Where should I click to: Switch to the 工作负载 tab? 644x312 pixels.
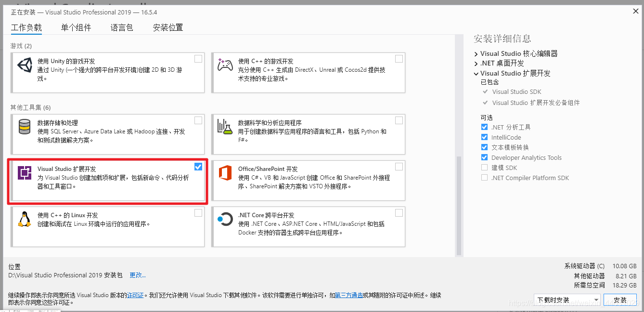26,27
